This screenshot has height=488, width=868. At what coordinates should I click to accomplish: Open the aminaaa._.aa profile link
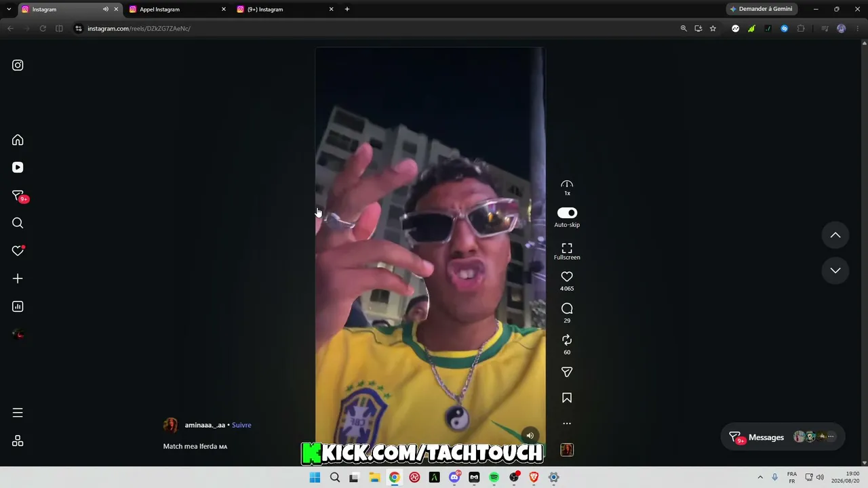click(205, 425)
